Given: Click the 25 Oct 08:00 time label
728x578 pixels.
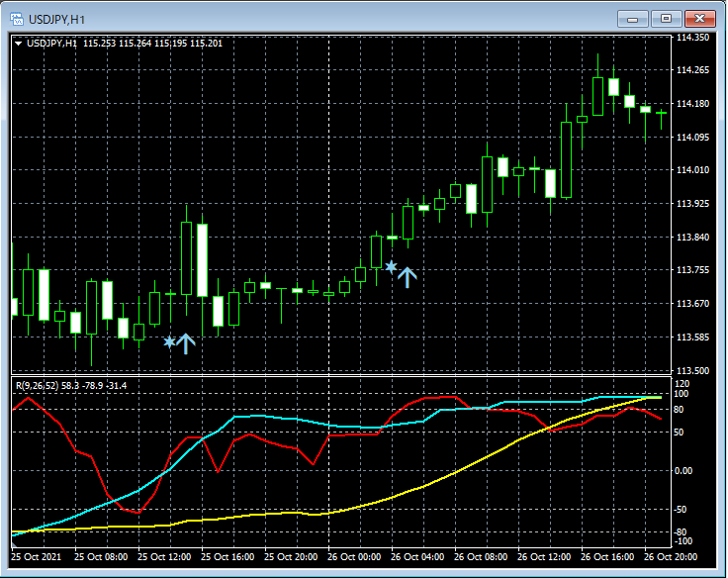Looking at the screenshot, I should pos(101,556).
